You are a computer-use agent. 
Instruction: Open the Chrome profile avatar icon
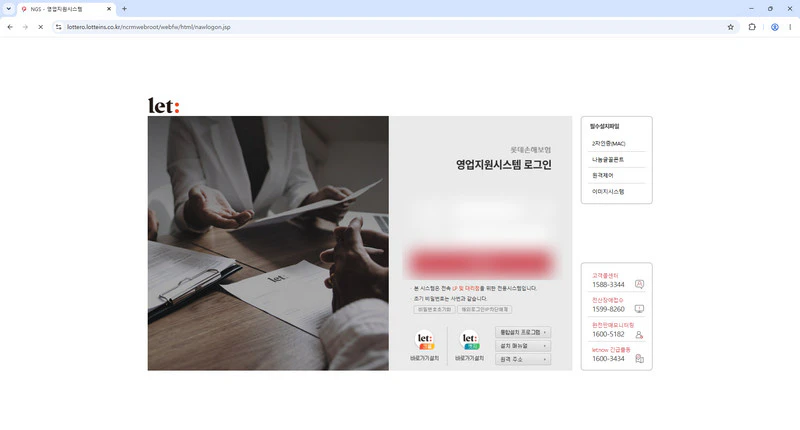coord(774,27)
